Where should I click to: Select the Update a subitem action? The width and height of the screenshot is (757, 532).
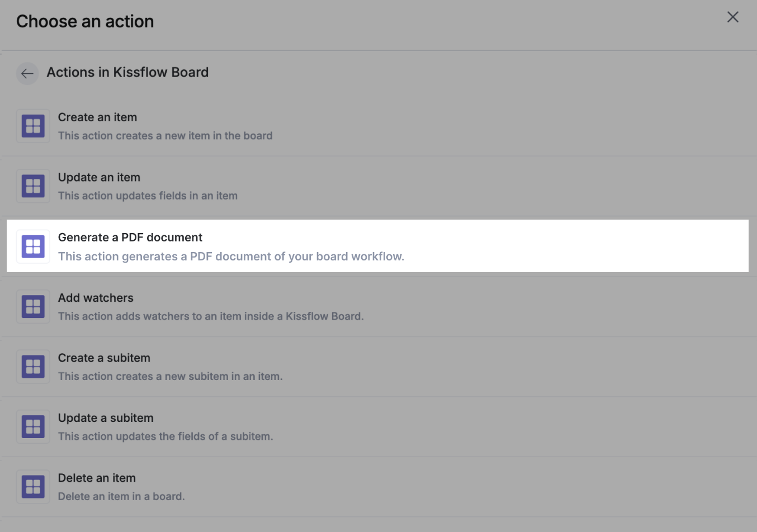106,418
